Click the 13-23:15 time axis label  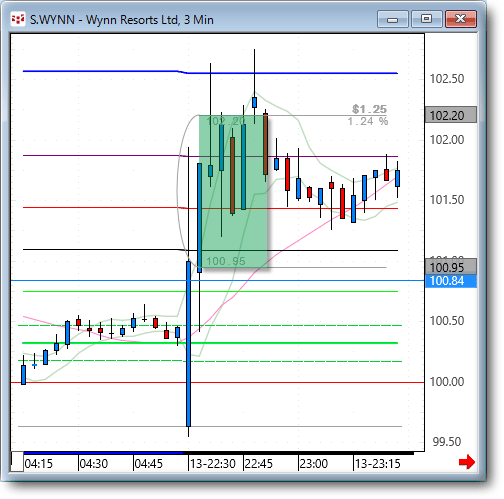[x=378, y=464]
